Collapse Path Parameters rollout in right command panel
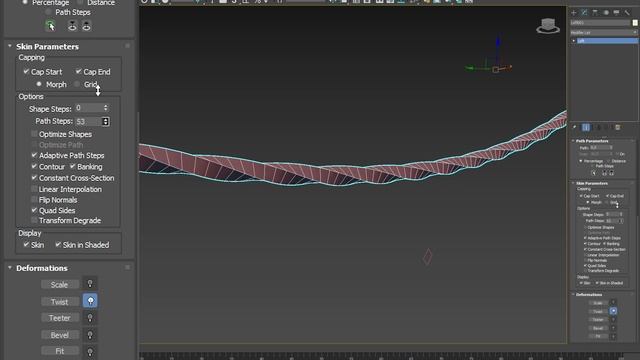 tap(573, 141)
